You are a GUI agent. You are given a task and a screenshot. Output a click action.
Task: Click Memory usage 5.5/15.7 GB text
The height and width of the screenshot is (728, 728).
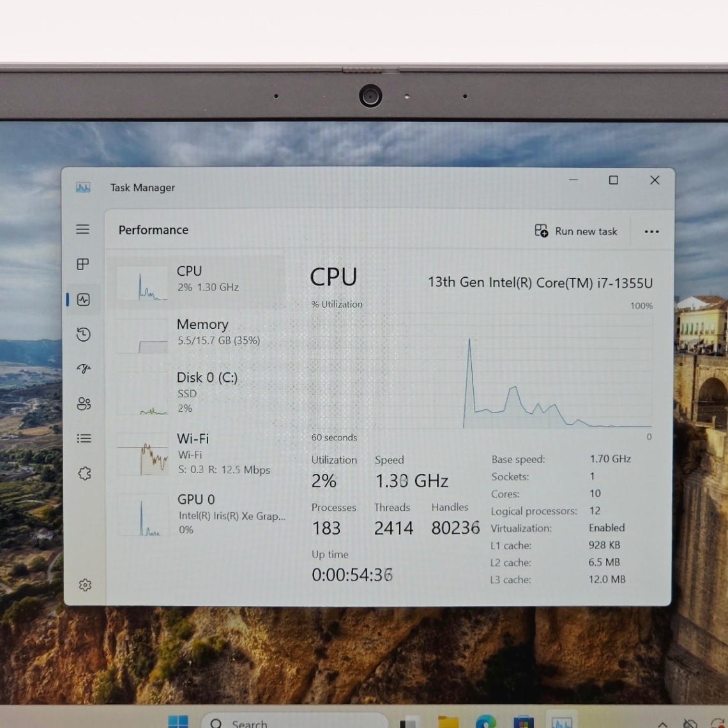(x=218, y=340)
